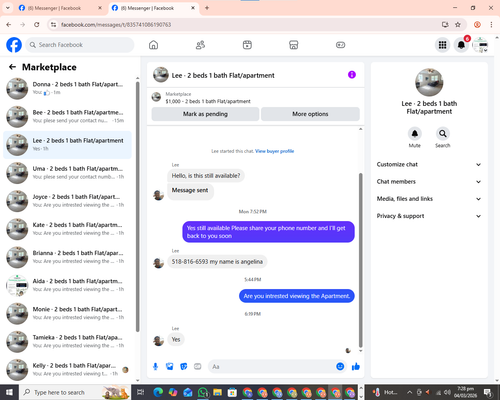Open the Gaming icon in top navigation
This screenshot has width=500, height=400.
tap(340, 45)
